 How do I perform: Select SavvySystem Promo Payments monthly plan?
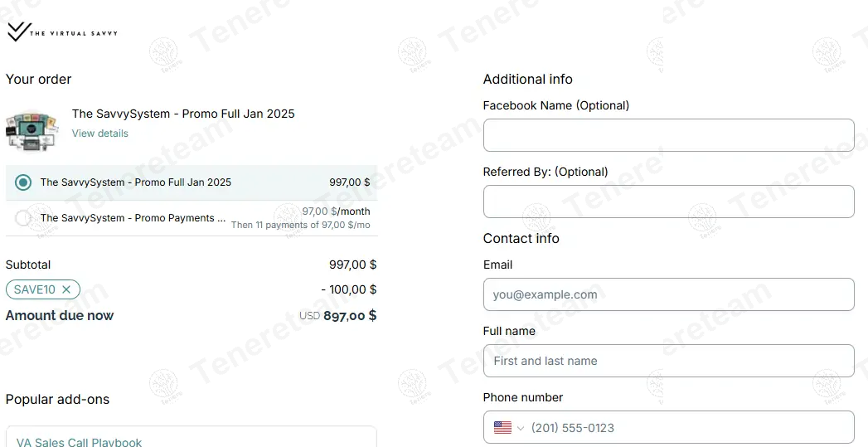(x=23, y=218)
